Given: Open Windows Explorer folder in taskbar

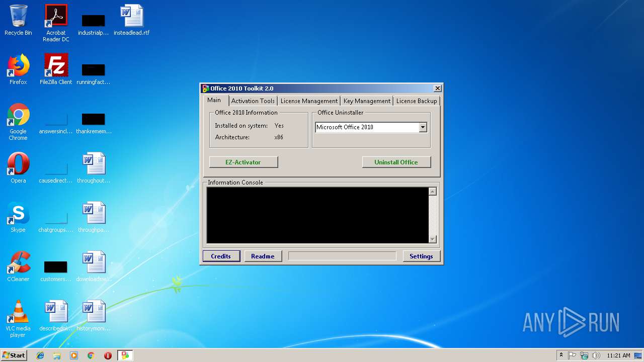Looking at the screenshot, I should coord(57,355).
